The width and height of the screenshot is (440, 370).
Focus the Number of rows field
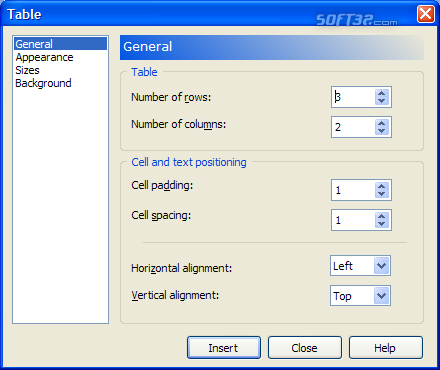coord(353,97)
